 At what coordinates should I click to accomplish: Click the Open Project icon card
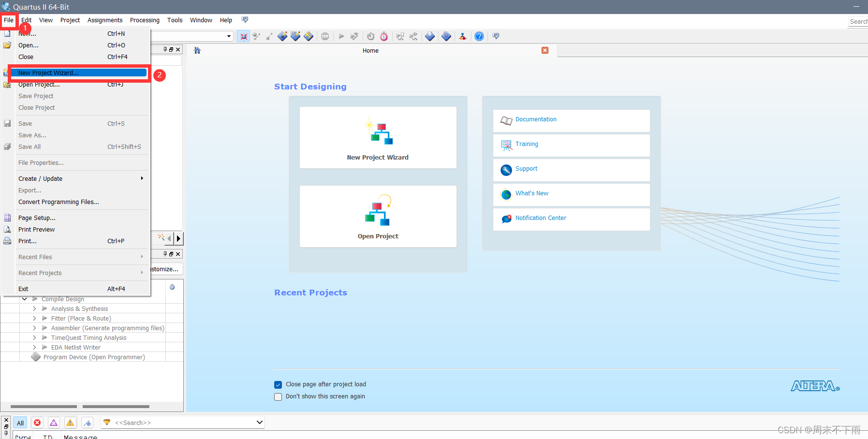[x=378, y=216]
